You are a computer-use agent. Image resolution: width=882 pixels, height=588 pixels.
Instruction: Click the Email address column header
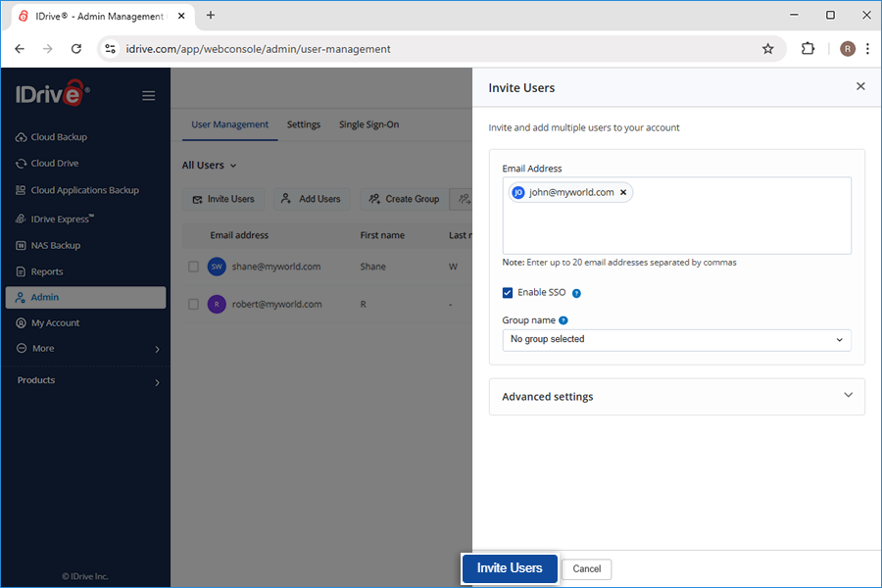click(239, 235)
